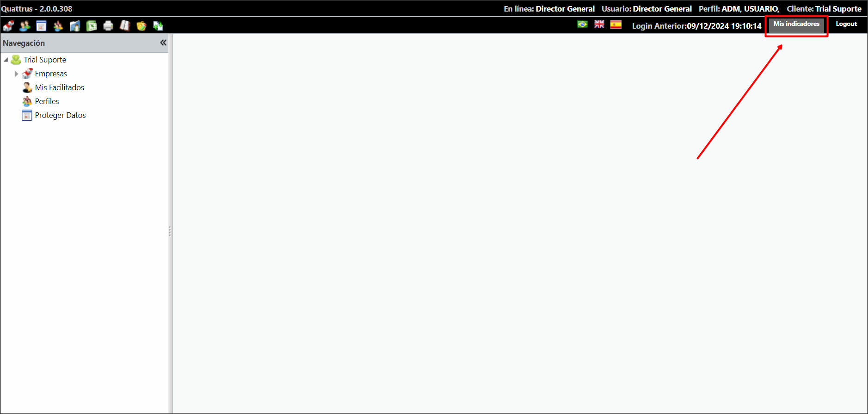Viewport: 868px width, 414px height.
Task: Click the calendar icon in the toolbar
Action: coord(42,26)
